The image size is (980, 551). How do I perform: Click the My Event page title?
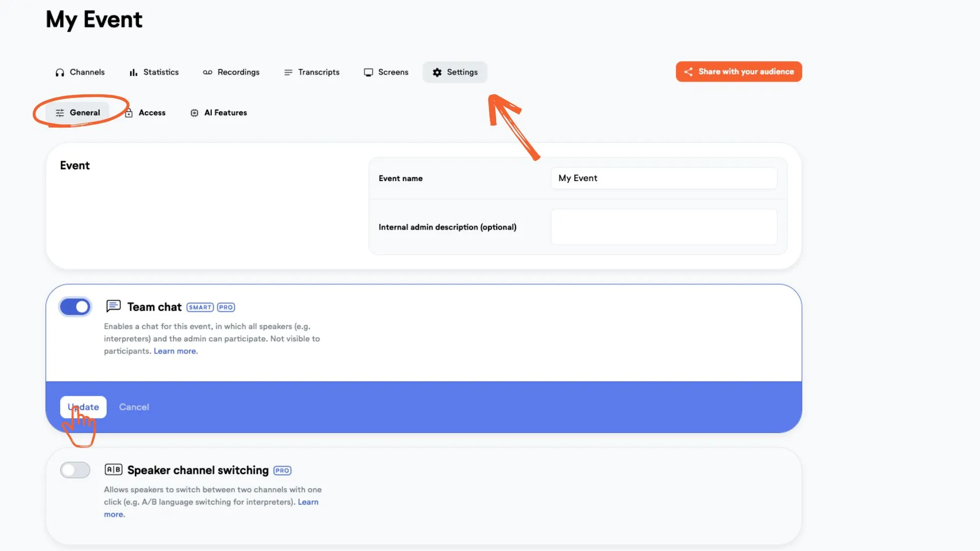tap(94, 20)
